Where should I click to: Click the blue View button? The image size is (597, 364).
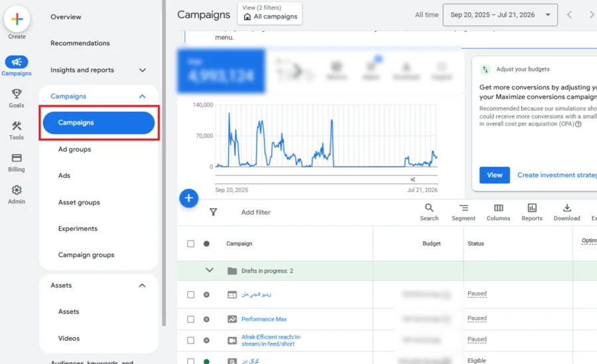pyautogui.click(x=495, y=175)
